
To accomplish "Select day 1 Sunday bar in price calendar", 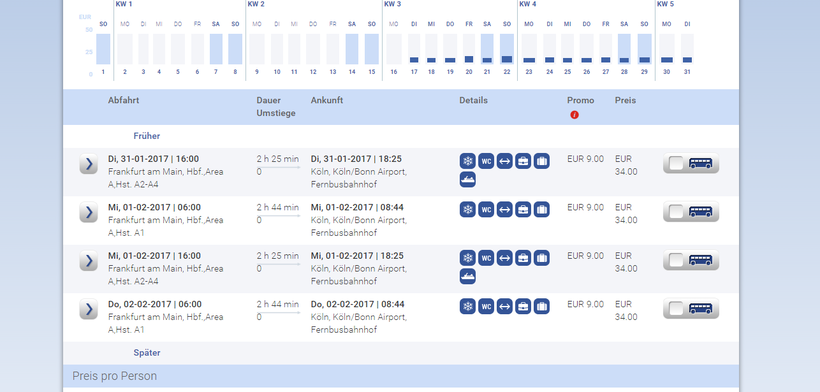I will [103, 49].
